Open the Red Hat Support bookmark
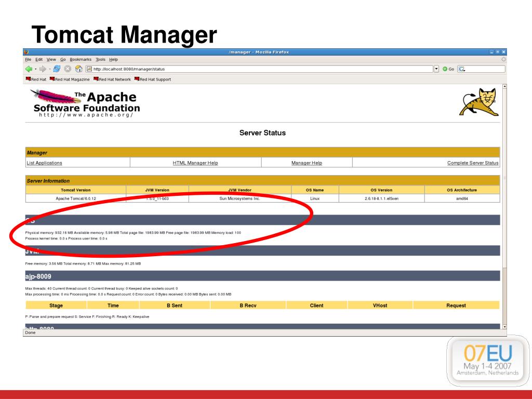The image size is (532, 399). point(153,79)
